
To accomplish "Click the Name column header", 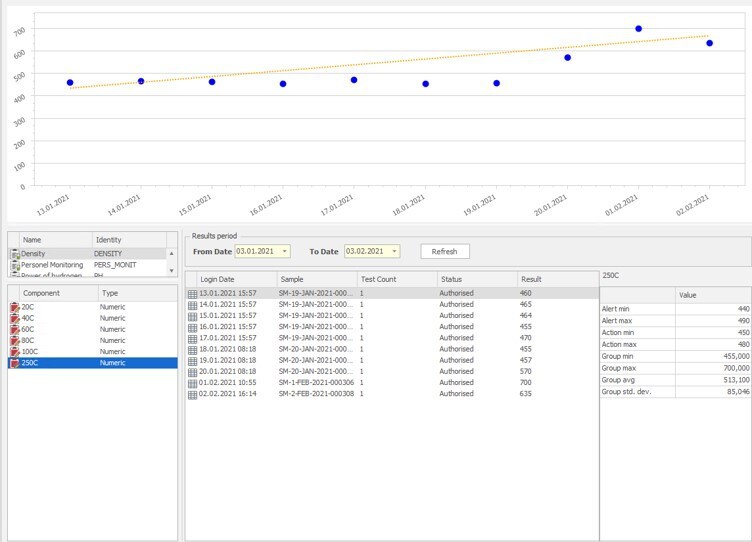I will click(56, 239).
